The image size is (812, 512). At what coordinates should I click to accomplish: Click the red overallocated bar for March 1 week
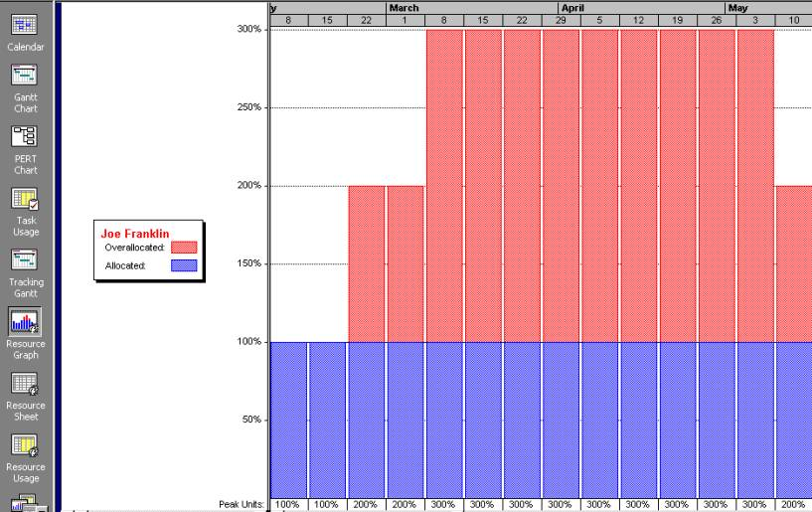tap(405, 263)
